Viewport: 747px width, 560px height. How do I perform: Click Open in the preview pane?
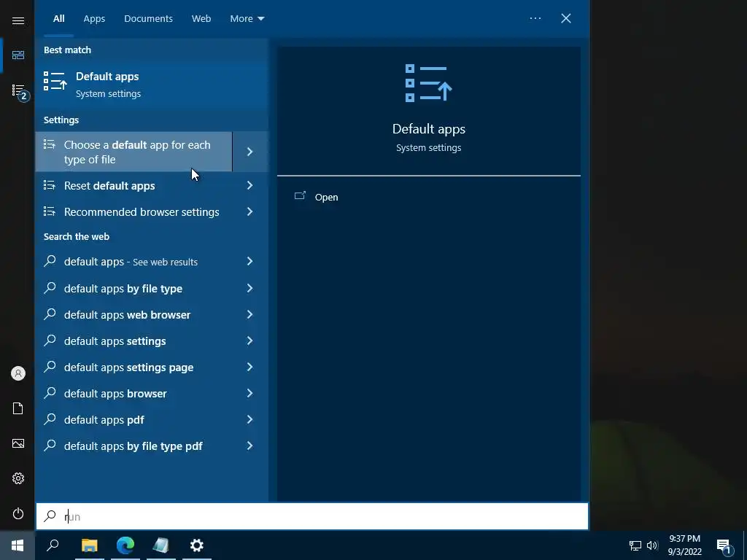(x=326, y=197)
